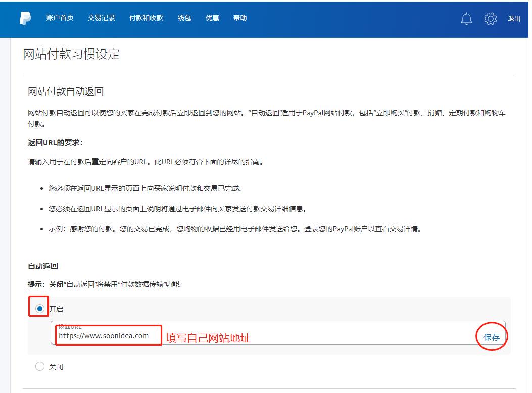This screenshot has height=393, width=532.
Task: Click inside the 返回URL input field
Action: pyautogui.click(x=303, y=335)
